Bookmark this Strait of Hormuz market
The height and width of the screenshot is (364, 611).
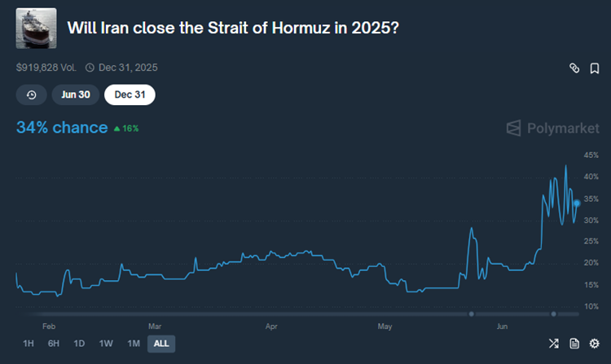[x=595, y=68]
